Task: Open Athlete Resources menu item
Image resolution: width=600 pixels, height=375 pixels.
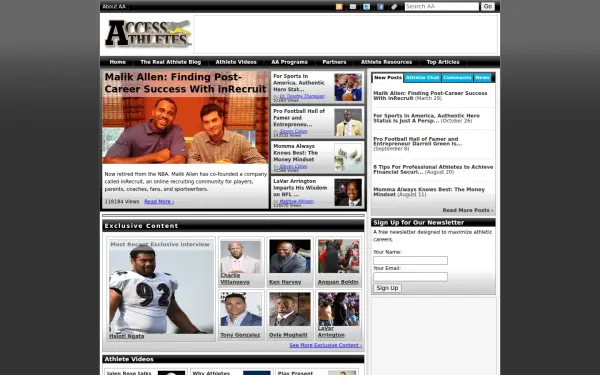Action: 386,62
